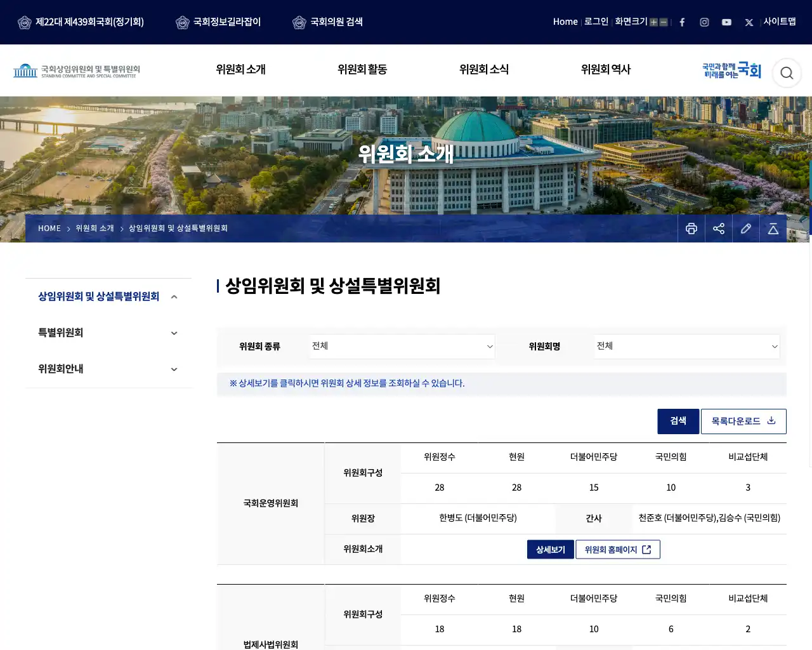Open the 위원회 소식 main menu

[x=484, y=70]
